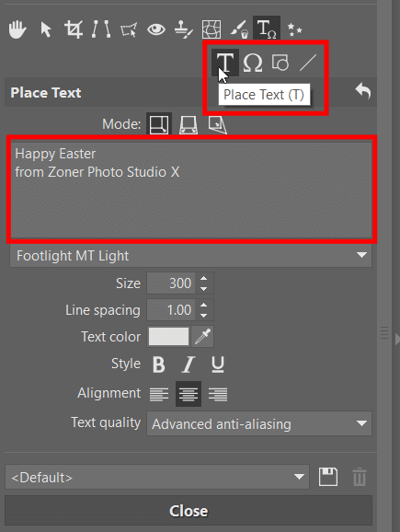Click the panel splitter grip handle
400x532 pixels.
coord(384,333)
